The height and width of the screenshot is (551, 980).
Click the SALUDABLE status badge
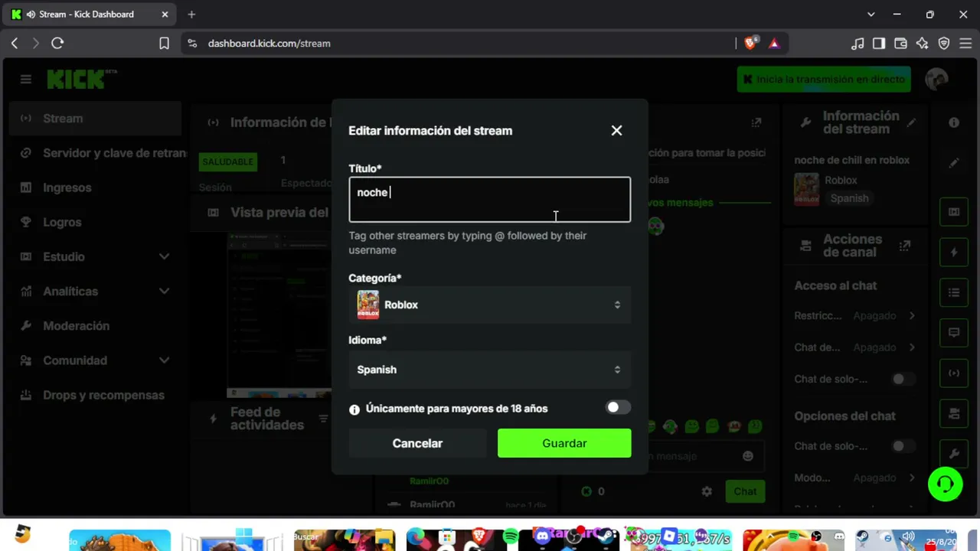click(x=227, y=161)
